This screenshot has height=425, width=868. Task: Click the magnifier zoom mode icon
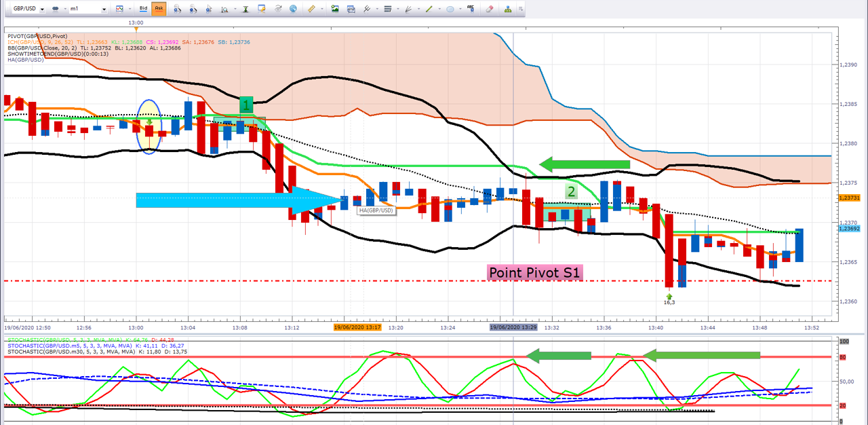[224, 10]
